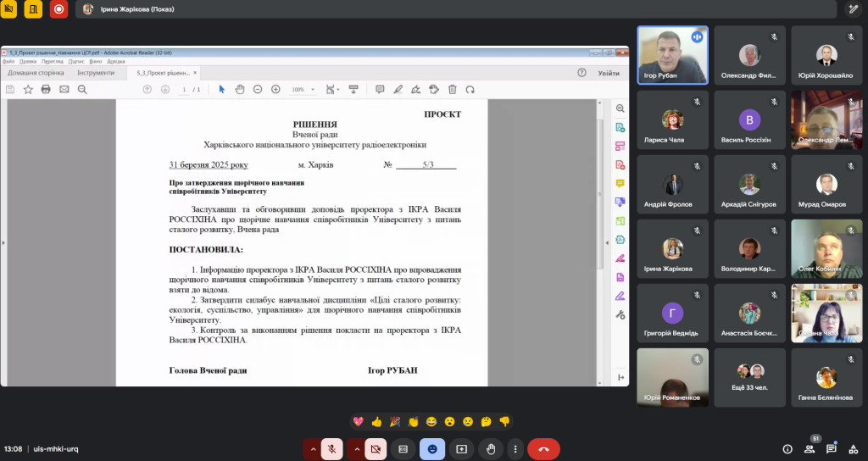Turn on the camera
This screenshot has height=461, width=868.
(376, 448)
